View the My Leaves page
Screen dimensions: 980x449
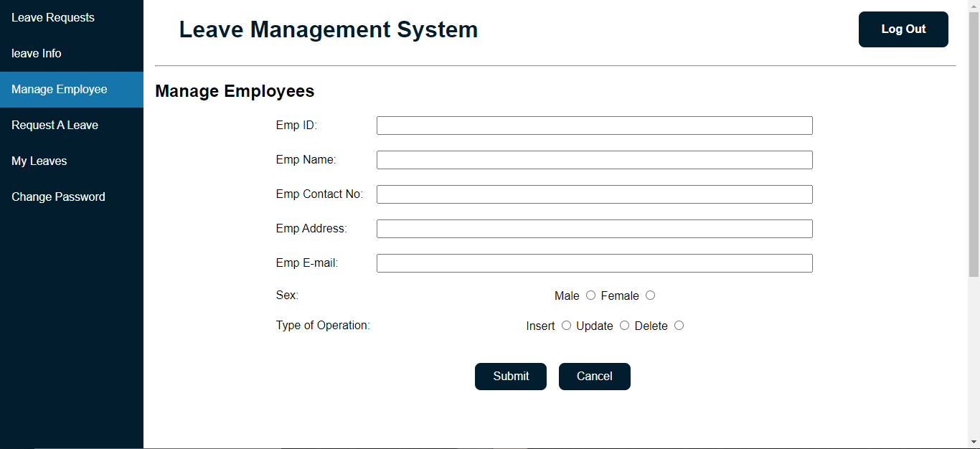click(x=39, y=161)
